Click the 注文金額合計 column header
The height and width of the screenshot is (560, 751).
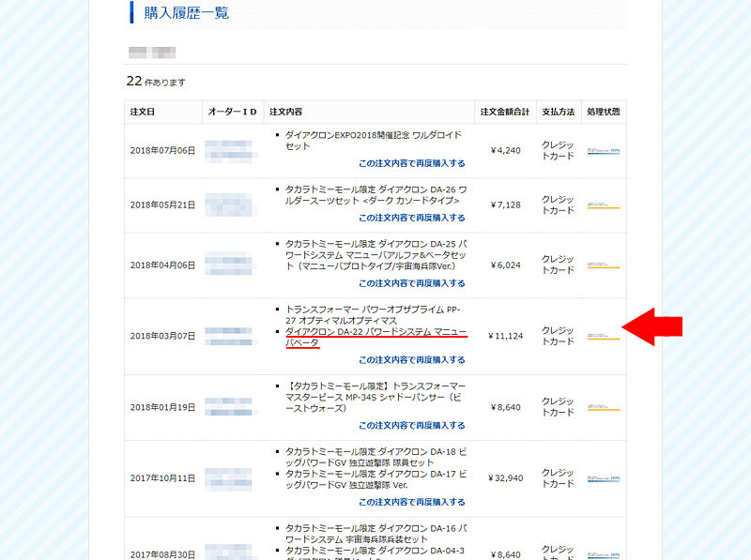pyautogui.click(x=505, y=112)
